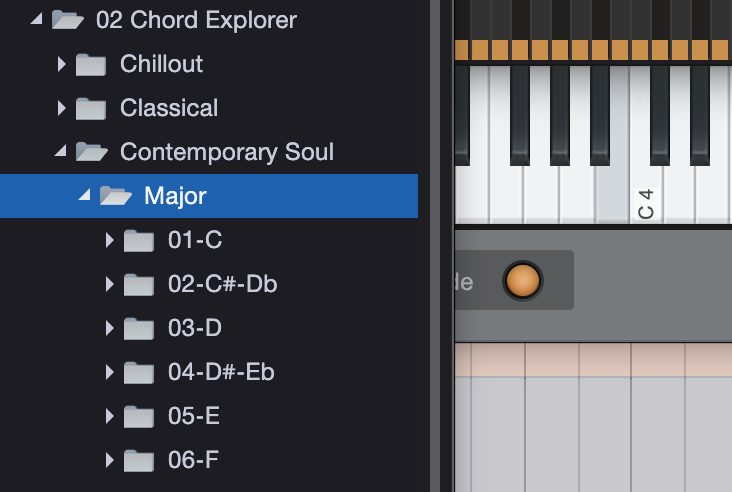Viewport: 732px width, 492px height.
Task: Collapse the 02 Chord Explorer tree
Action: click(x=37, y=19)
